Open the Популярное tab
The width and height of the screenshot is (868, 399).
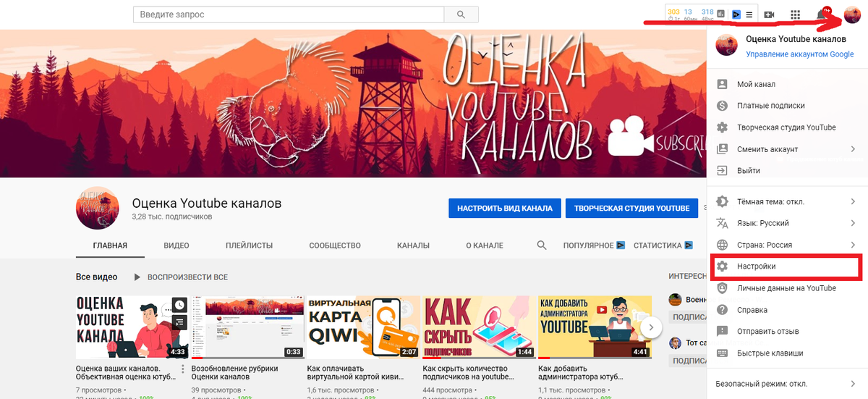pyautogui.click(x=594, y=245)
